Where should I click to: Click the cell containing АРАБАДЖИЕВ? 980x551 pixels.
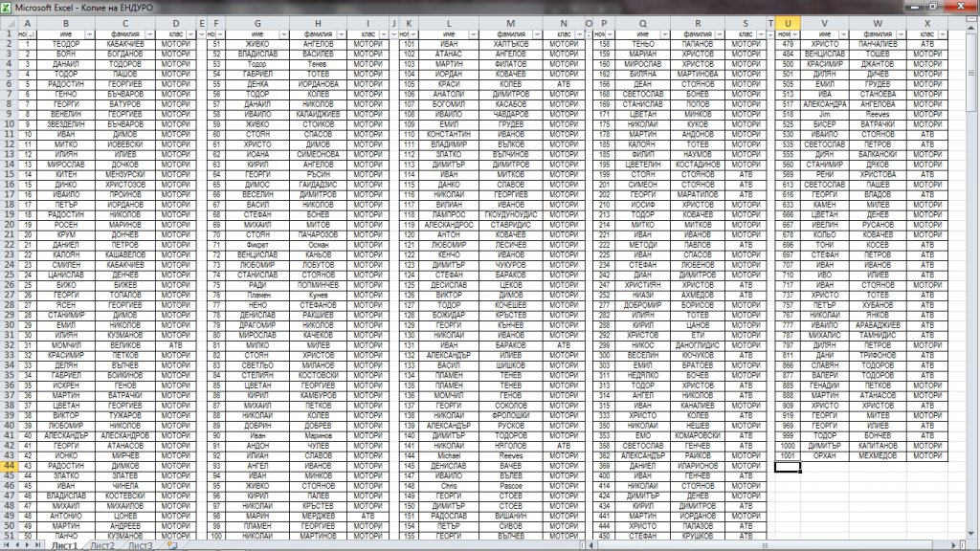click(x=878, y=325)
